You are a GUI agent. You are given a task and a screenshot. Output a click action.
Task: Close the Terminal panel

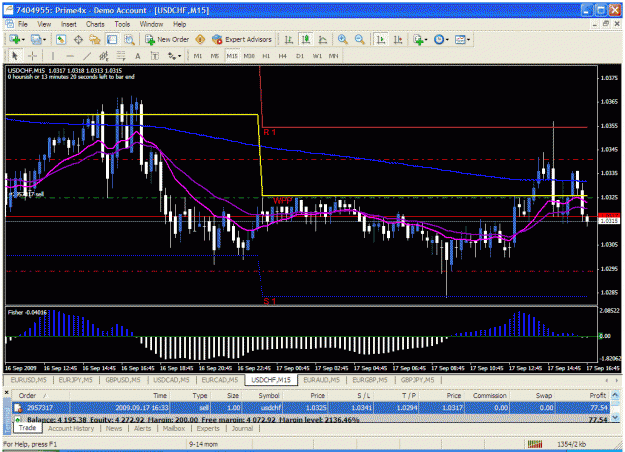click(x=6, y=393)
